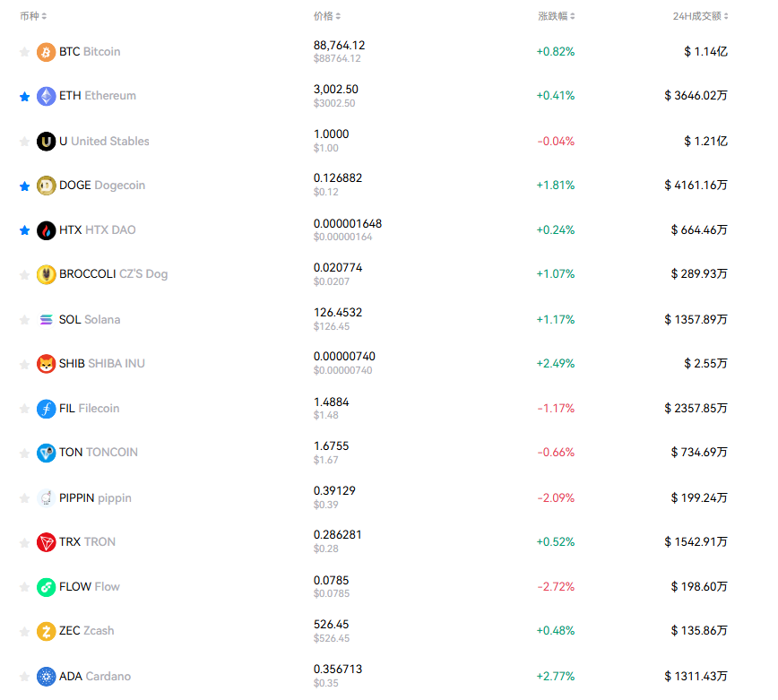Sort list by 24H成交额 column header

[x=700, y=16]
